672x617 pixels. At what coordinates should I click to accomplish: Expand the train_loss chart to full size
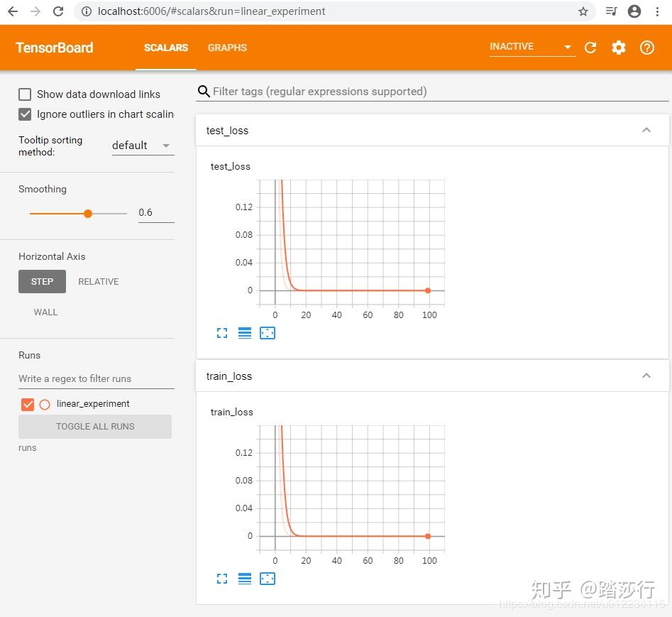point(221,578)
